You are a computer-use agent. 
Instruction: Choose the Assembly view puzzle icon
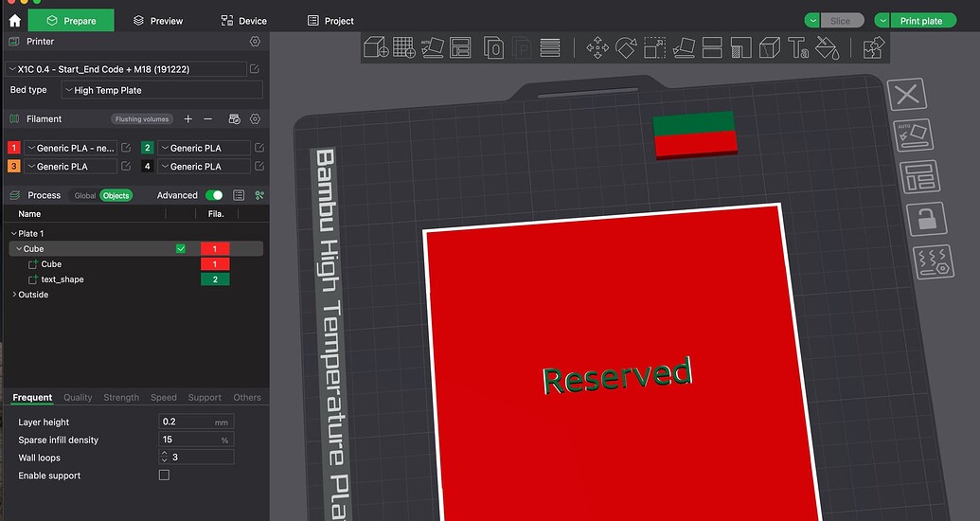coord(874,47)
